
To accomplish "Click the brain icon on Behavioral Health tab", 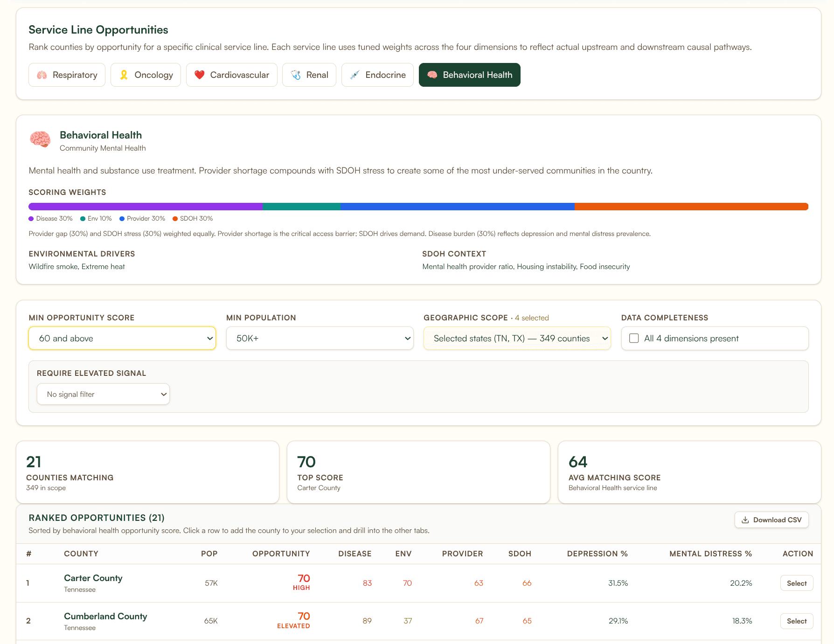I will 432,75.
